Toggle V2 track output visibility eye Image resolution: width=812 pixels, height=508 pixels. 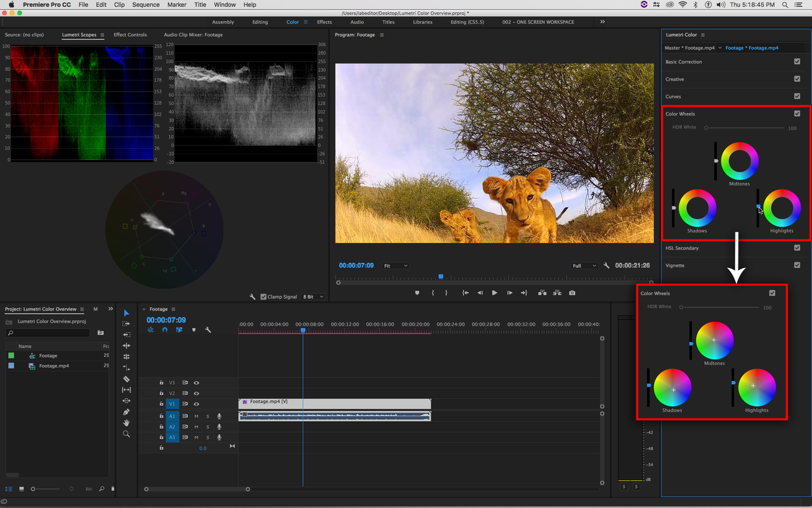[197, 394]
